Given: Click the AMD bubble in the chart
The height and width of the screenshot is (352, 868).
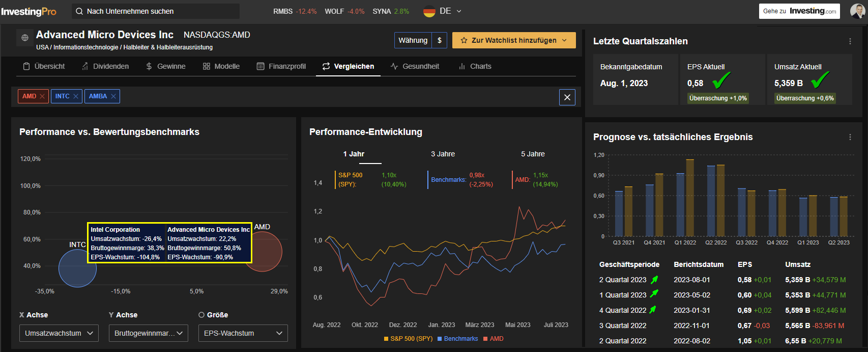Looking at the screenshot, I should (263, 252).
